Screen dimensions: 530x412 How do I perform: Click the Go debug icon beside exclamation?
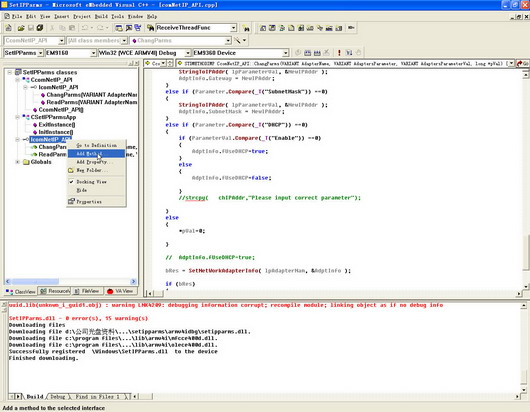coord(349,53)
